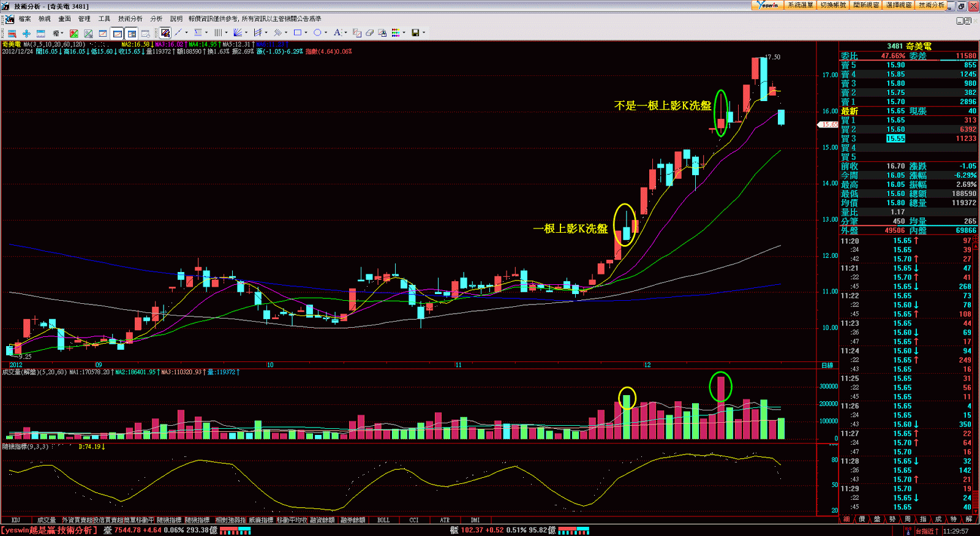Open the 檔案 menu
The width and height of the screenshot is (980, 536).
(x=24, y=19)
